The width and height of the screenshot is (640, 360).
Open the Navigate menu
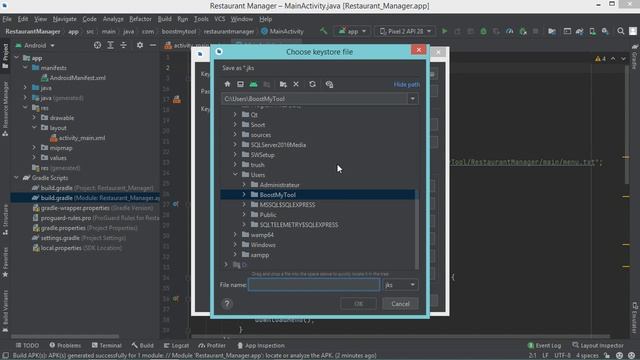[x=64, y=19]
